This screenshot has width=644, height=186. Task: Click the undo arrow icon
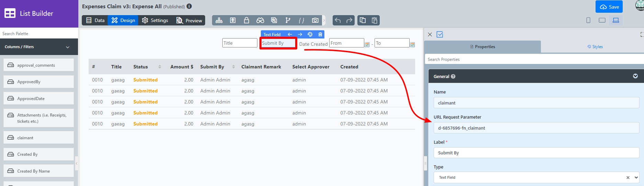pos(338,20)
